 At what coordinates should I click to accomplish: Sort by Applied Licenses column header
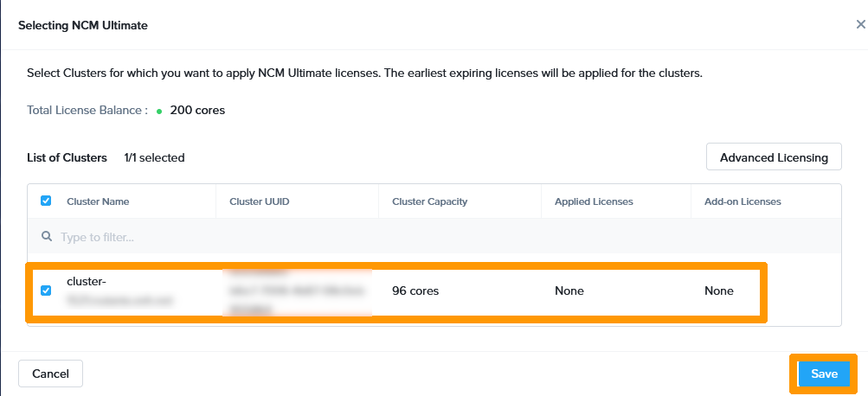594,201
